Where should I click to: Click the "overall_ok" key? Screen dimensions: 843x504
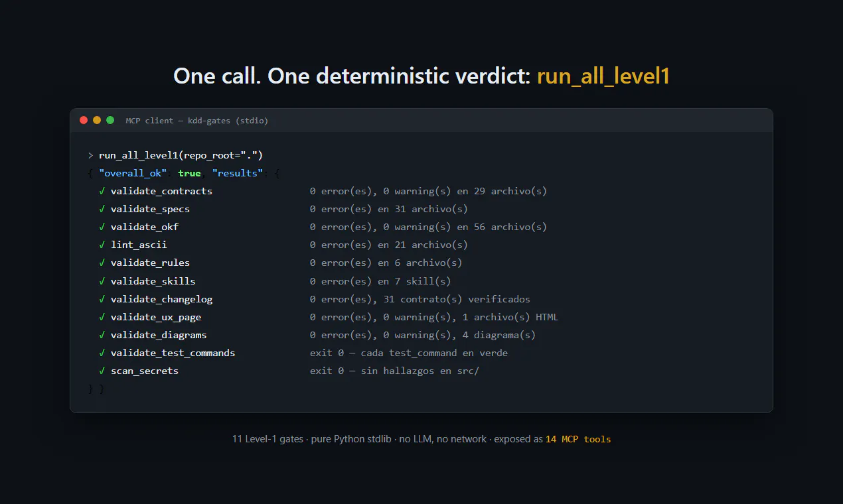click(x=133, y=173)
